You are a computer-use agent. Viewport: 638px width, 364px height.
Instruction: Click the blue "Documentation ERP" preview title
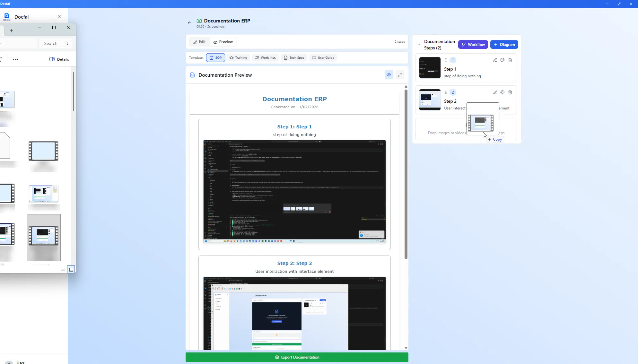[x=294, y=99]
